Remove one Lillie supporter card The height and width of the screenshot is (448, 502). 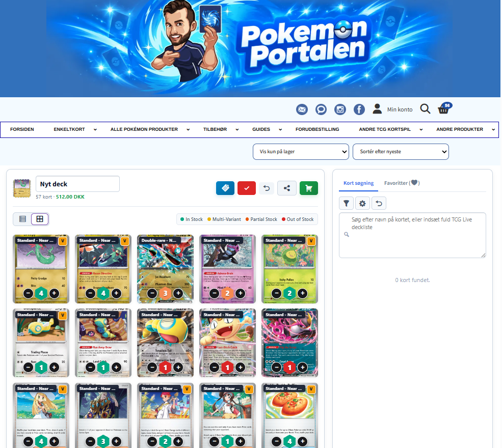(28, 441)
